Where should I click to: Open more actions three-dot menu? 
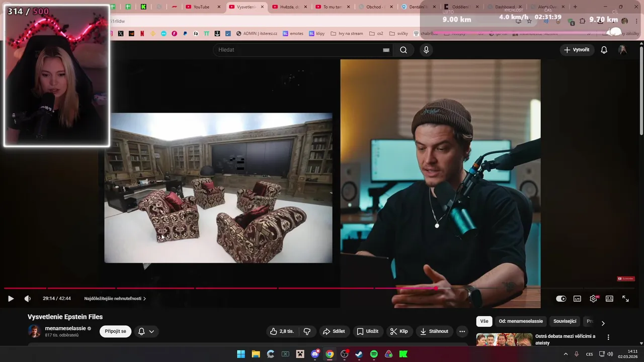(x=462, y=331)
